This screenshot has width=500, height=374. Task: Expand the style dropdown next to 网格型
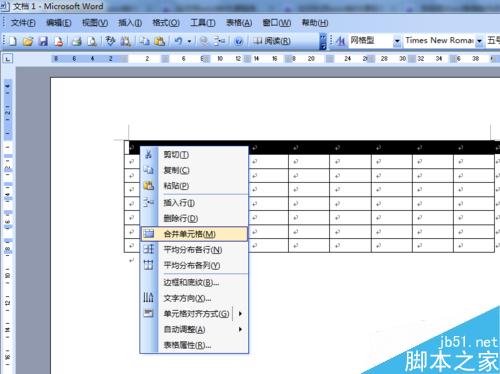[397, 41]
